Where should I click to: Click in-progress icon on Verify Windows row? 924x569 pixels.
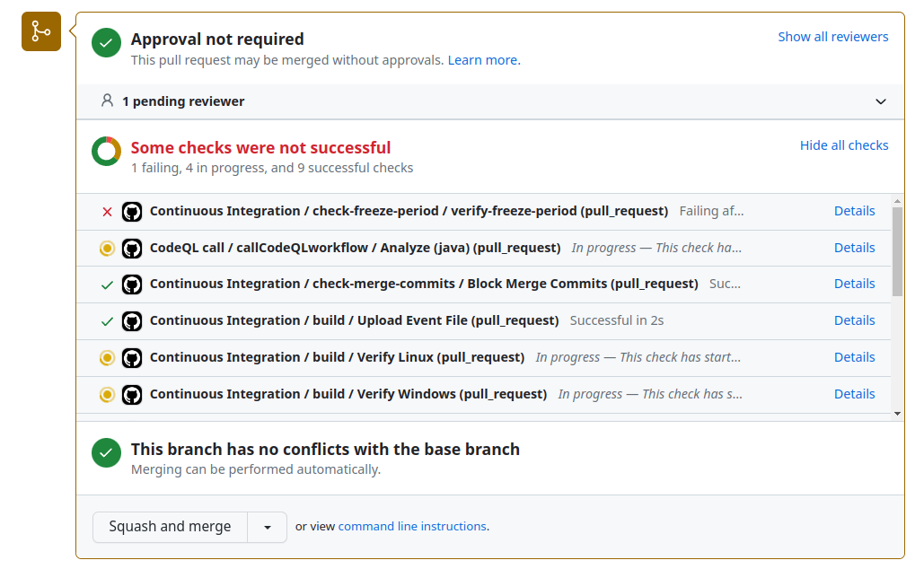[107, 394]
